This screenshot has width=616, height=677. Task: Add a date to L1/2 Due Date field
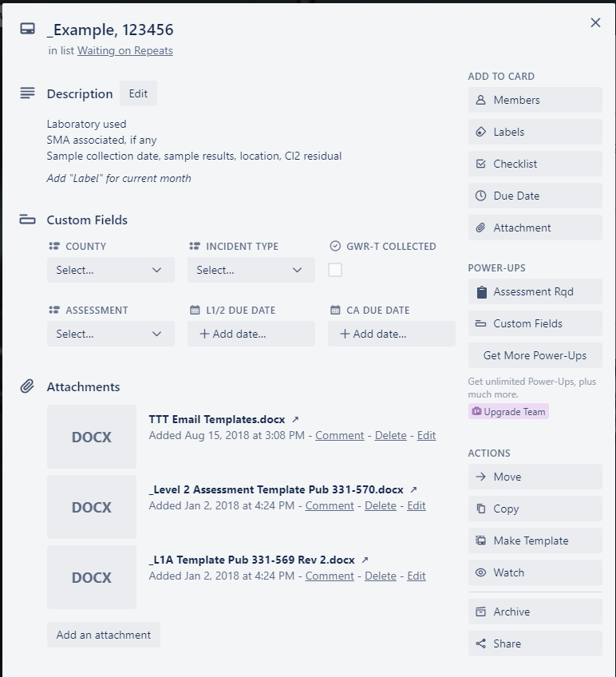251,334
